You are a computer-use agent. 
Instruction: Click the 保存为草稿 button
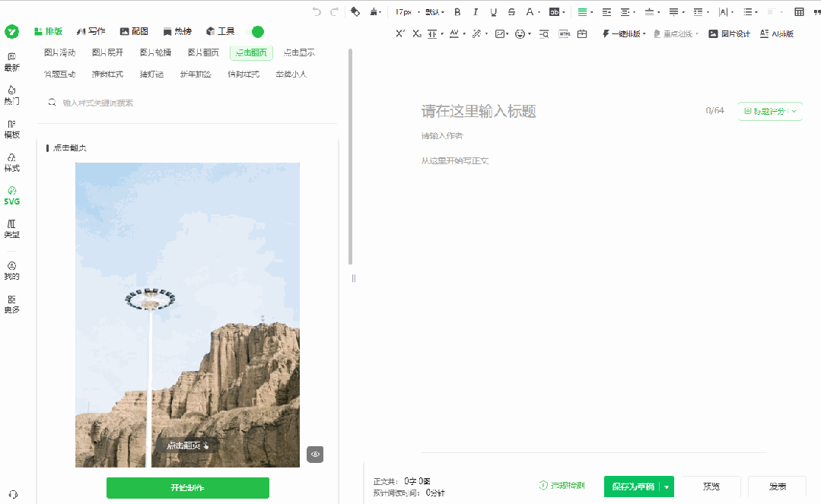point(632,487)
